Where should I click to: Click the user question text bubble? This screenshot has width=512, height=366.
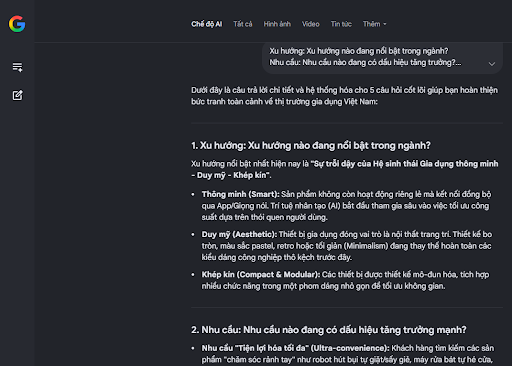click(382, 57)
